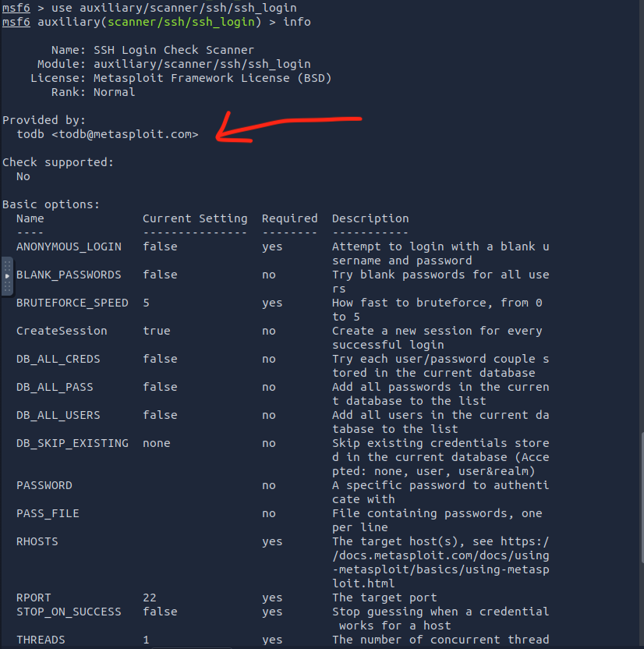Click the PASS_FILE option name
The width and height of the screenshot is (644, 649).
48,513
